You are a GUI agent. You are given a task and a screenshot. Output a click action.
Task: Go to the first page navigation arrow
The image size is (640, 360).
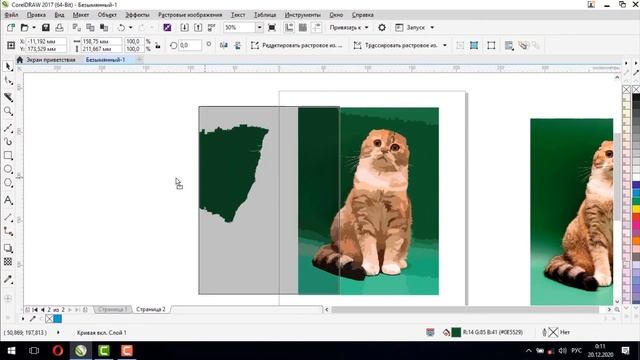35,310
